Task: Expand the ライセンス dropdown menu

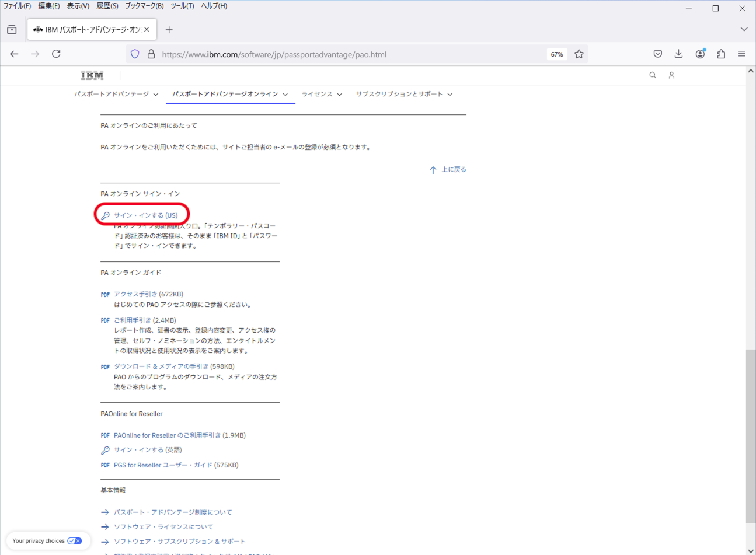Action: coord(339,95)
